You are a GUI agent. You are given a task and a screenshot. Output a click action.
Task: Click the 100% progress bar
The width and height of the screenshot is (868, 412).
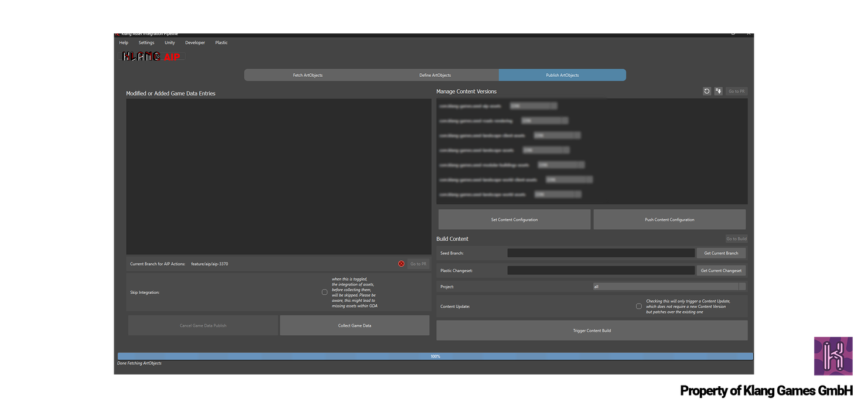pyautogui.click(x=435, y=356)
